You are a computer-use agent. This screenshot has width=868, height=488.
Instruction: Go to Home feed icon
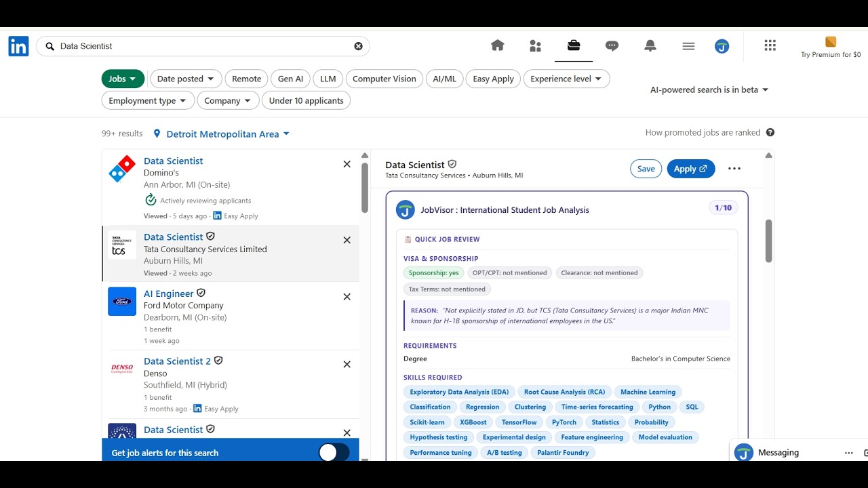[x=498, y=45]
